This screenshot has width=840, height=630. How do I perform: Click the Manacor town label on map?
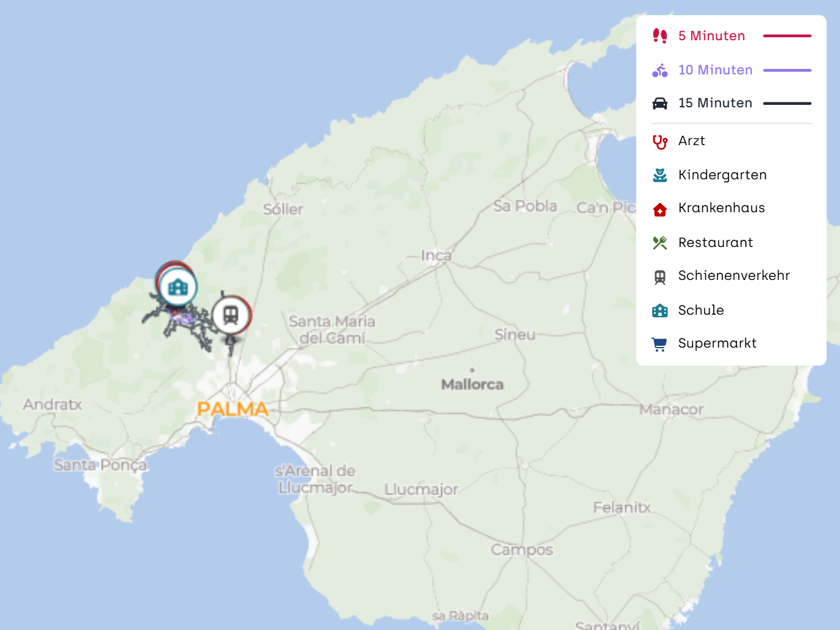click(x=671, y=409)
